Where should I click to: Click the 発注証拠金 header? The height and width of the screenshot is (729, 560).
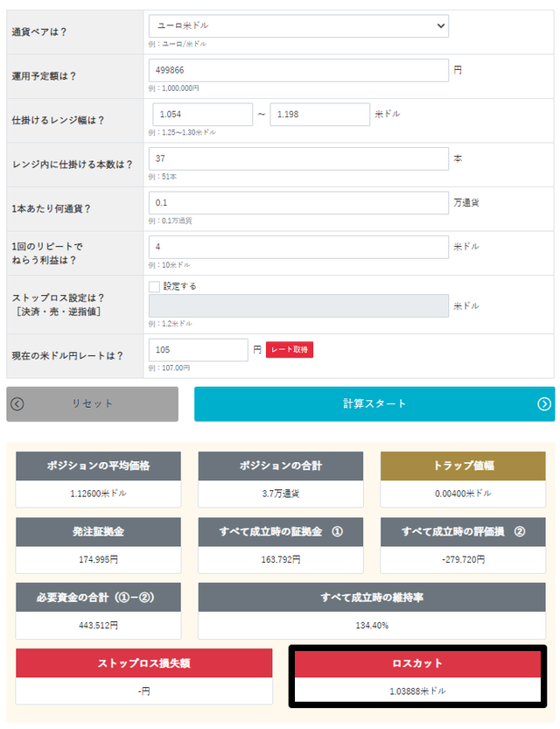(98, 532)
